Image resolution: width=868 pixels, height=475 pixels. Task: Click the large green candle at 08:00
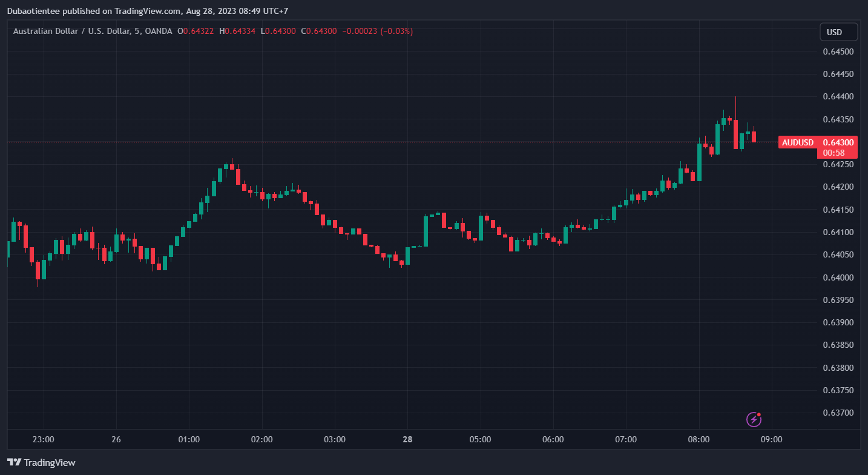[x=699, y=162]
